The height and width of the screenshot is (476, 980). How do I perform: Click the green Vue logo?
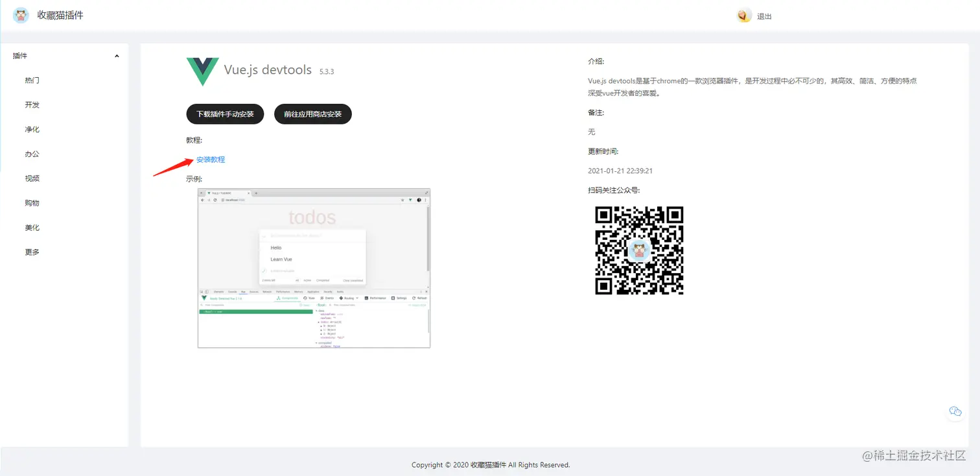pyautogui.click(x=202, y=71)
